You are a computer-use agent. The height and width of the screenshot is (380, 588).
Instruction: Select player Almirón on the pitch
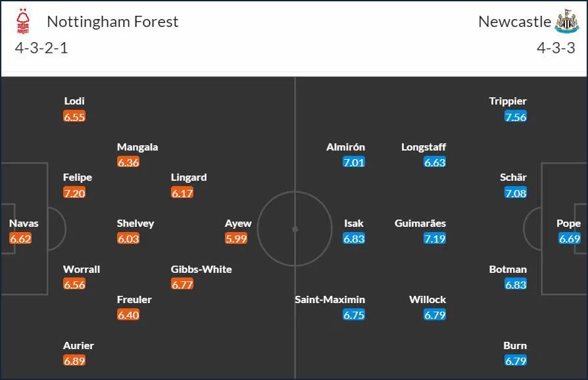coord(345,147)
